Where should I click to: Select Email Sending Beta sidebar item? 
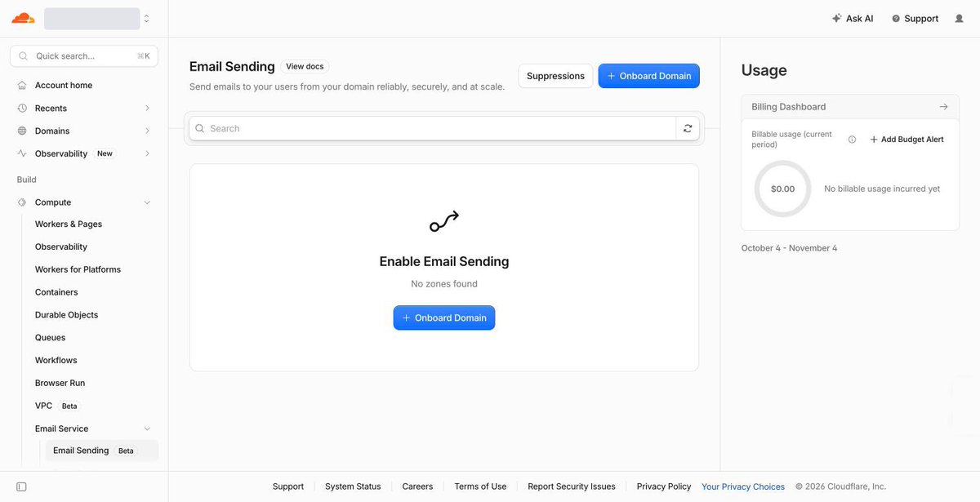coord(102,451)
